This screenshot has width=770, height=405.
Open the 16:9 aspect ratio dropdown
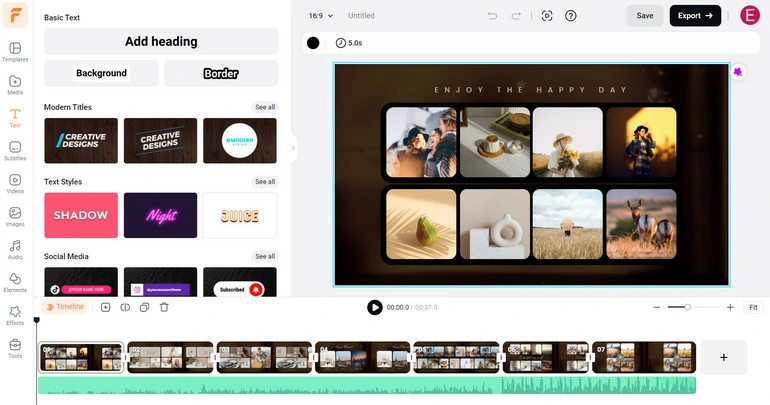[x=321, y=16]
